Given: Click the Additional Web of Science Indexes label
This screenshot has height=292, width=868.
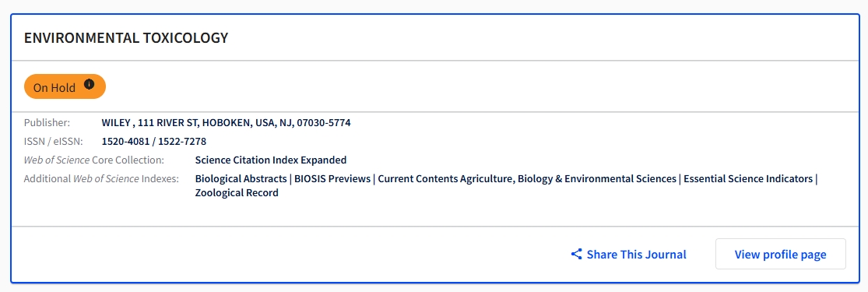Looking at the screenshot, I should point(102,179).
